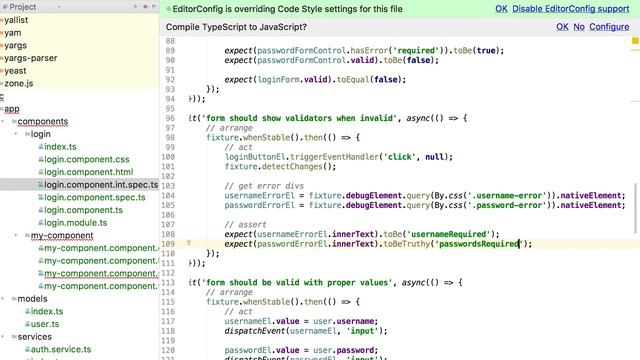Viewport: 640px width, 360px height.
Task: Collapse the login folder
Action: coord(16,134)
